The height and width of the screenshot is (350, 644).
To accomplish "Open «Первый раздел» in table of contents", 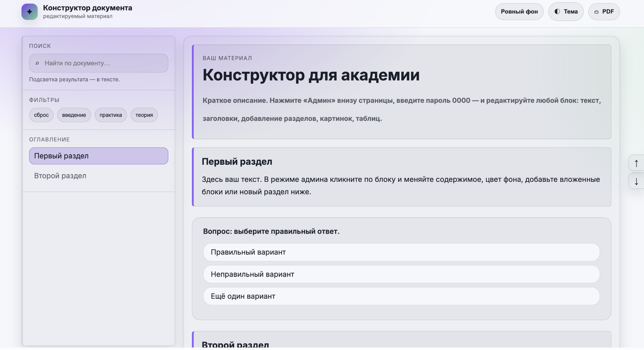I will coord(98,156).
